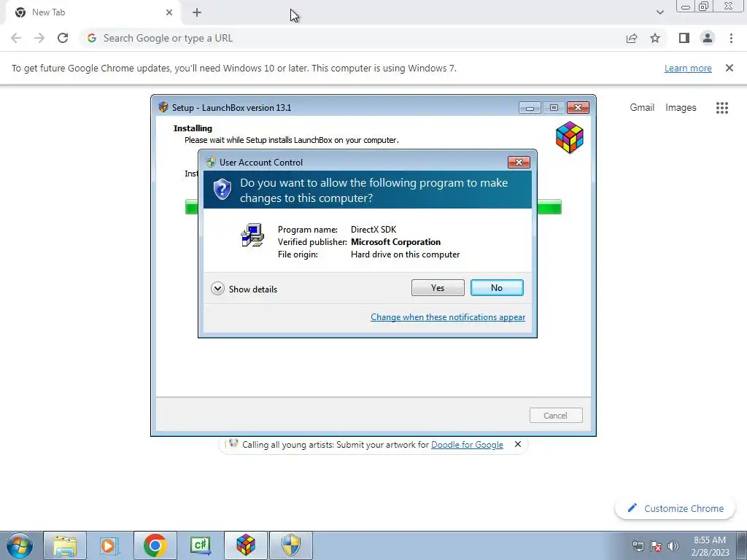Viewport: 747px width, 560px height.
Task: Click Cancel in LaunchBox Setup window
Action: (555, 415)
